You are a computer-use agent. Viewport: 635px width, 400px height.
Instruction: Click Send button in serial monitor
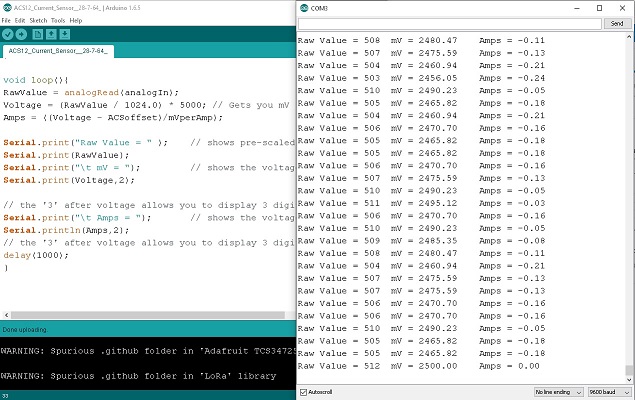[617, 23]
